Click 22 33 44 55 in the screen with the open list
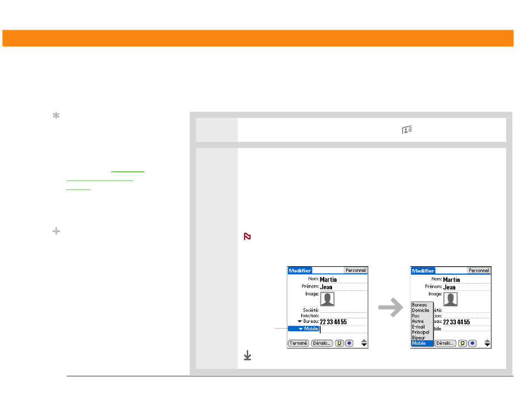532x398 pixels. (x=456, y=322)
